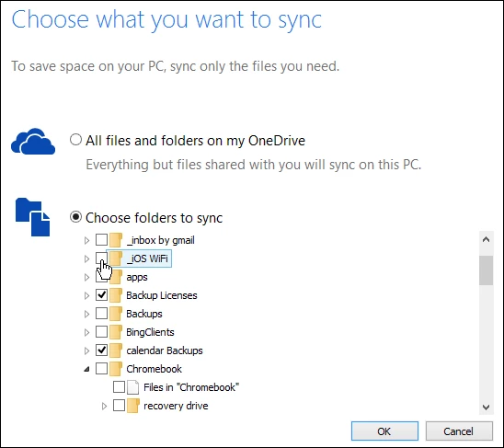The width and height of the screenshot is (504, 448).
Task: Expand the _iOS WiFi folder
Action: [86, 258]
